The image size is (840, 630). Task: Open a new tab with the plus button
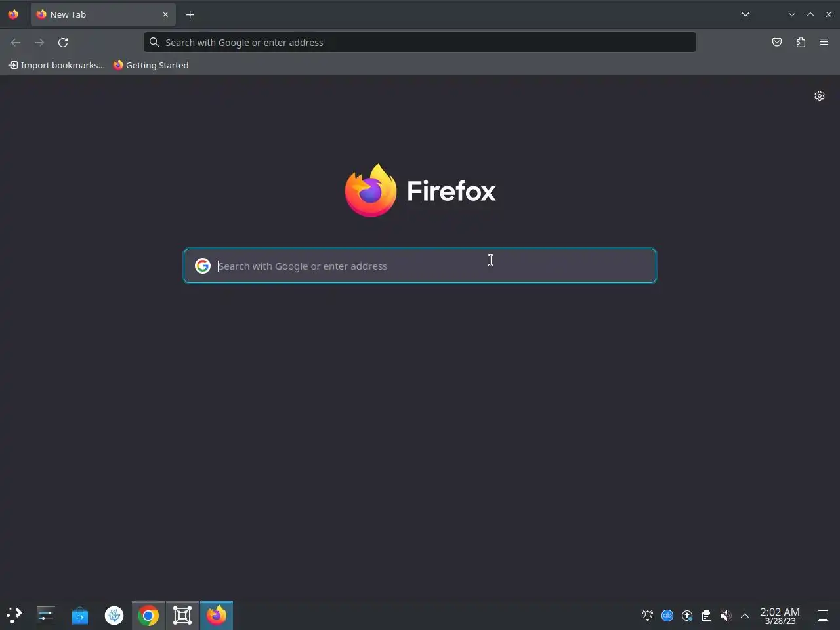click(190, 14)
